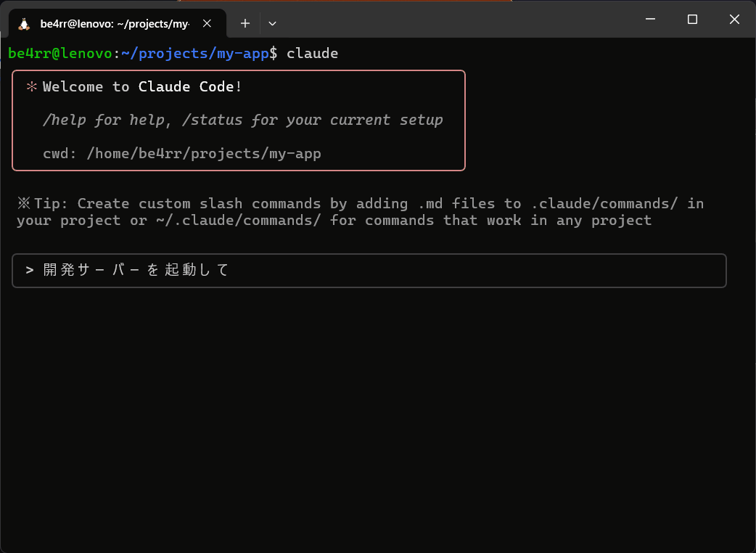Expand the new tab profile dropdown
Viewport: 756px width, 553px height.
[272, 23]
